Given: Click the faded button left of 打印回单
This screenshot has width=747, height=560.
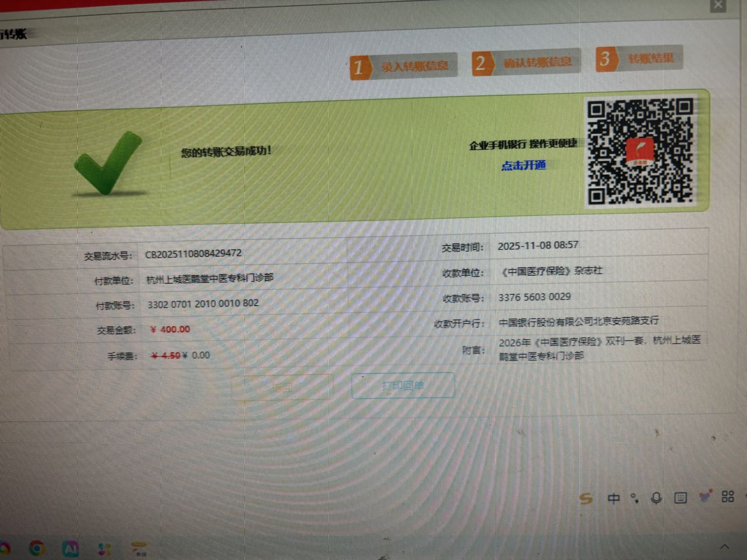Looking at the screenshot, I should 282,387.
